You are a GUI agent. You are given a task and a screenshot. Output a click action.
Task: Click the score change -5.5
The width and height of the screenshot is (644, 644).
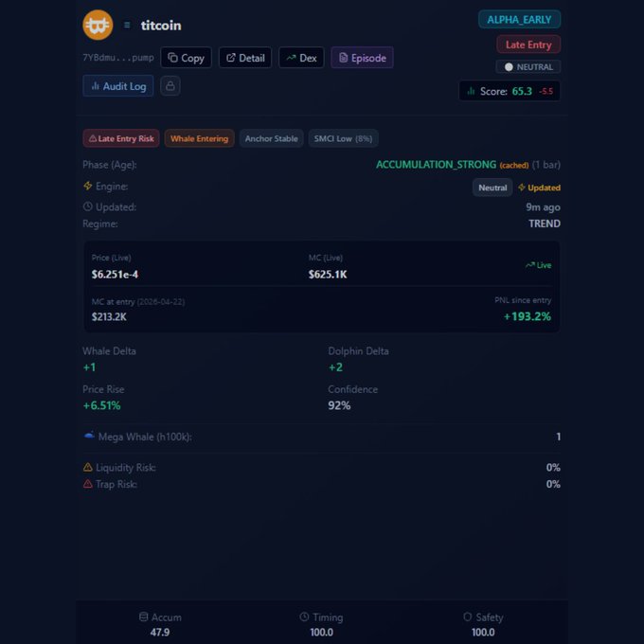coord(546,91)
